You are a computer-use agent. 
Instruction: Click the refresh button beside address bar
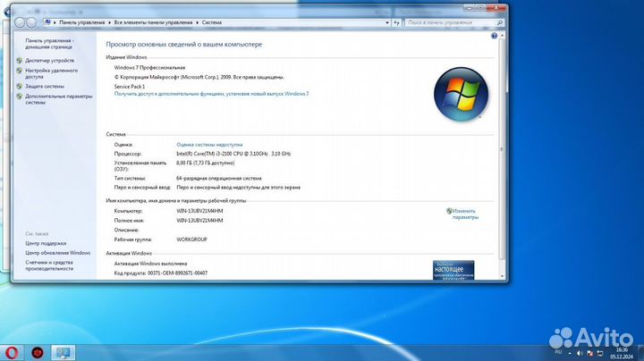click(396, 22)
